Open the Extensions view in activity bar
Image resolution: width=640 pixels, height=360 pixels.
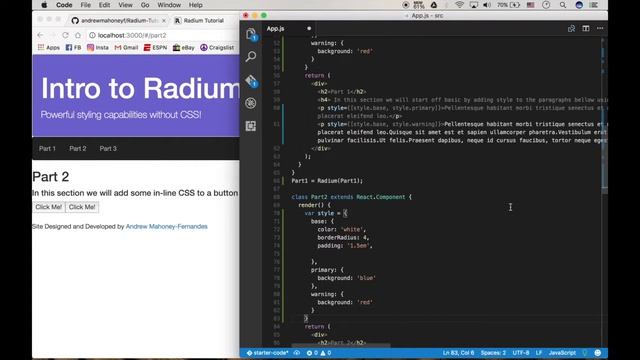[x=251, y=126]
